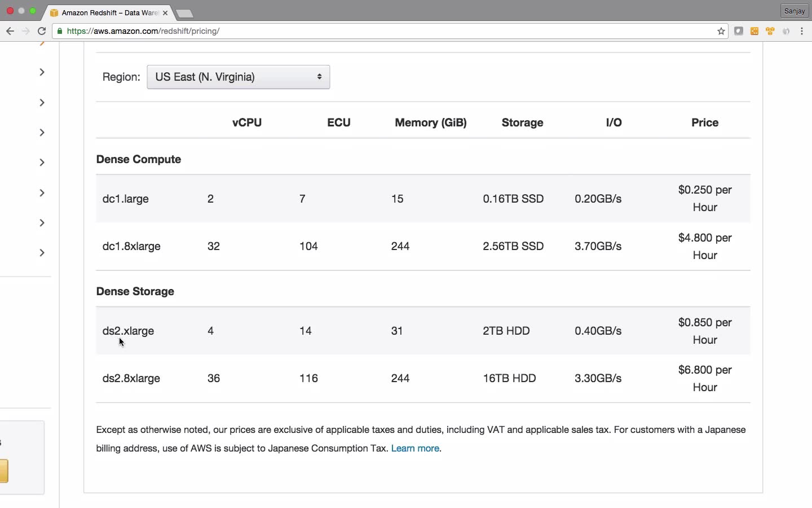This screenshot has height=508, width=812.
Task: Open the gray shield extension
Action: click(x=739, y=31)
